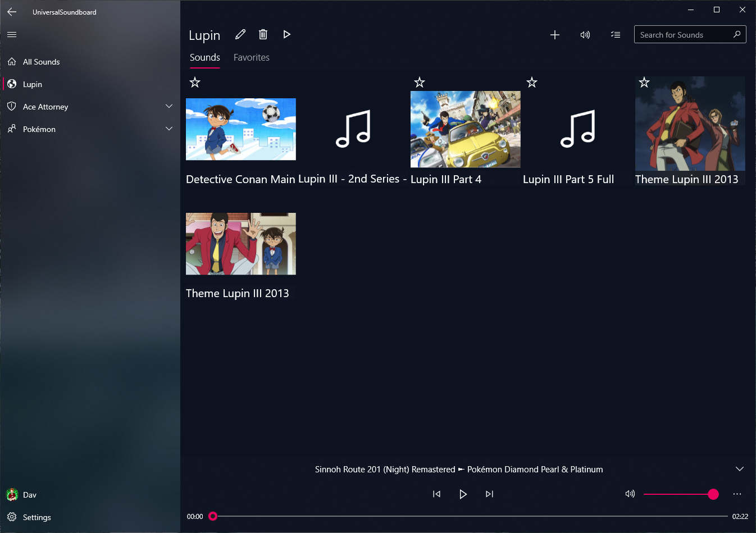Image resolution: width=756 pixels, height=533 pixels.
Task: Click the Dav avatar icon
Action: point(12,495)
